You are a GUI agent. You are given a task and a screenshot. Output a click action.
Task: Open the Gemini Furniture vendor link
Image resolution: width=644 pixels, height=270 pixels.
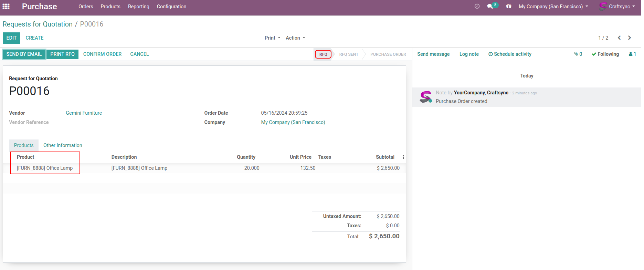[x=84, y=113]
